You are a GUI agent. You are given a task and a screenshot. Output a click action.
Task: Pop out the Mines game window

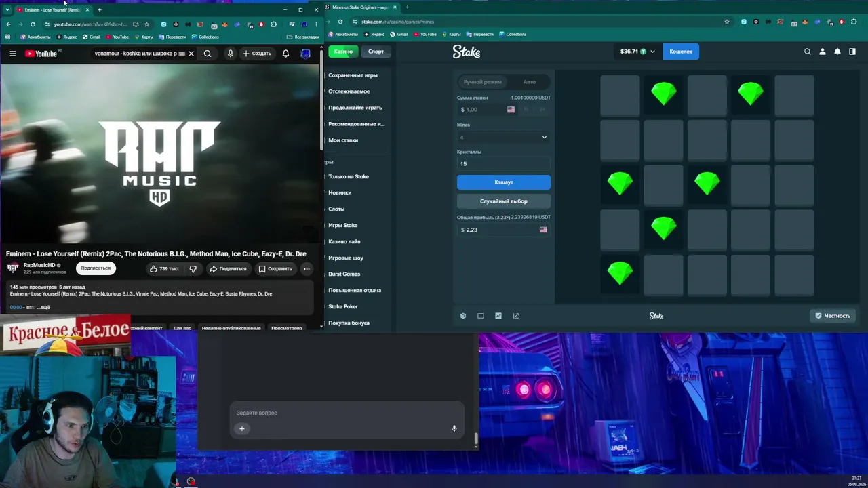(516, 316)
